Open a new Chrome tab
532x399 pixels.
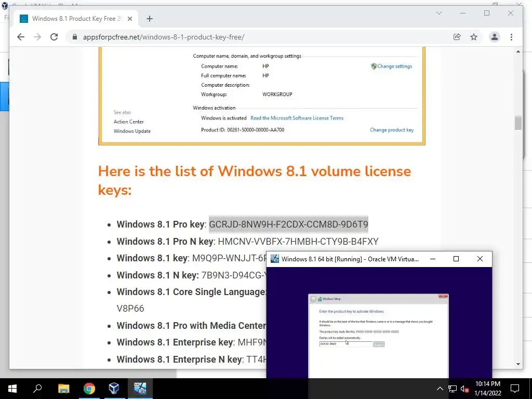click(x=150, y=19)
